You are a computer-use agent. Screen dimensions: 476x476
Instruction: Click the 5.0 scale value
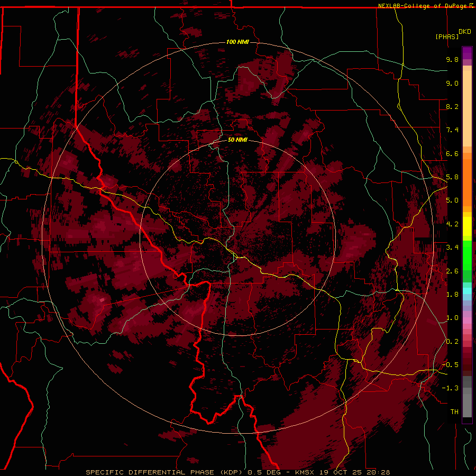pos(452,200)
